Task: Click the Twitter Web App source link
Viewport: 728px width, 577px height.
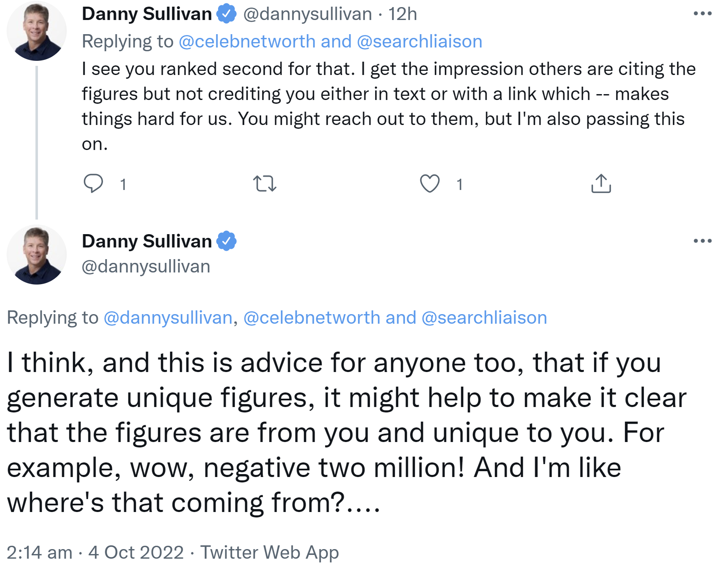Action: (x=269, y=552)
